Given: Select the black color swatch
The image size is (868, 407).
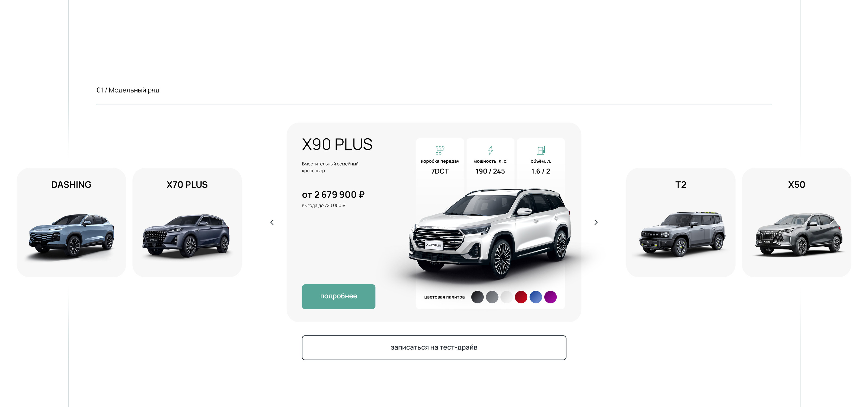Looking at the screenshot, I should (x=477, y=297).
